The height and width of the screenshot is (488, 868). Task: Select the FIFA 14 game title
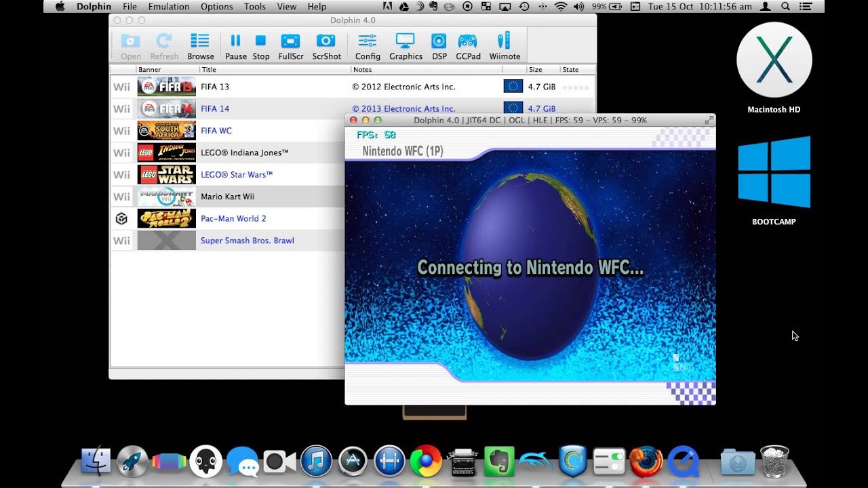pyautogui.click(x=215, y=108)
